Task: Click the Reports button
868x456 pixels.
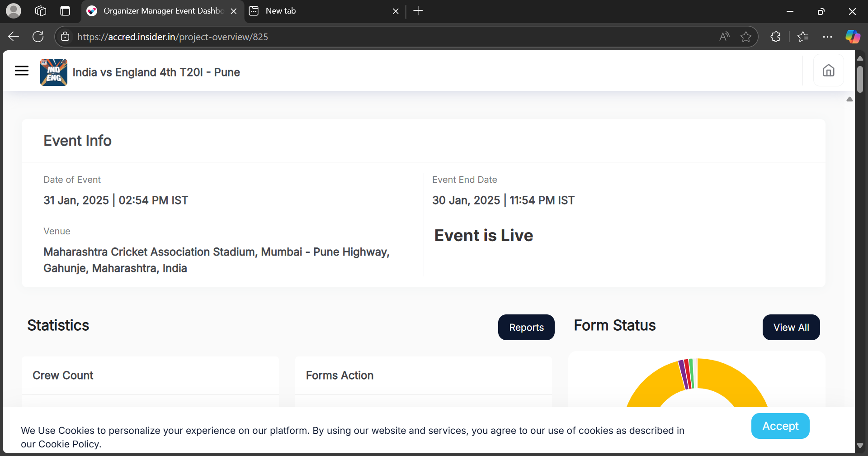Action: [526, 327]
